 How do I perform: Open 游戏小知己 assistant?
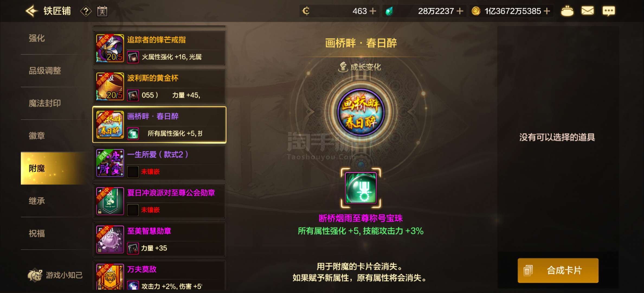[55, 275]
